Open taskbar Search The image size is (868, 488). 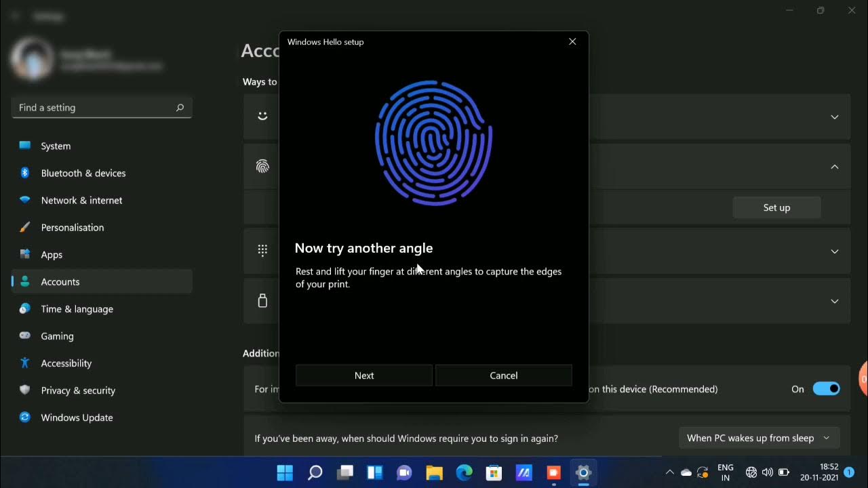coord(315,472)
